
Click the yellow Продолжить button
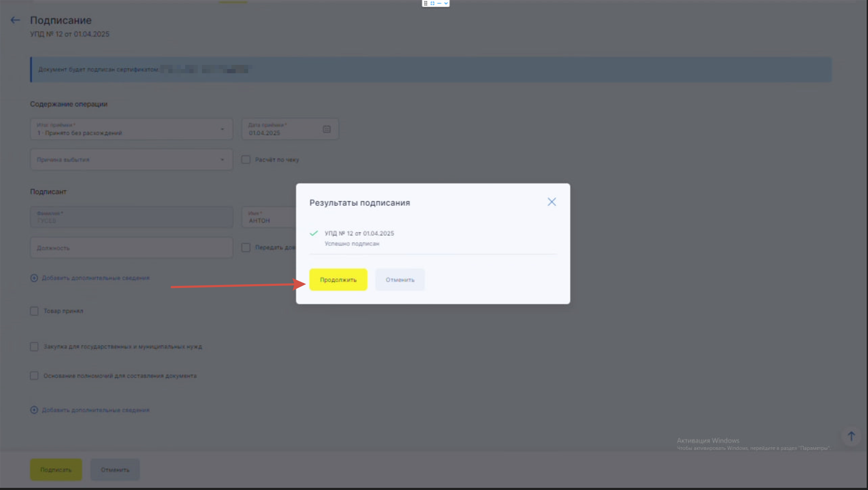[338, 280]
